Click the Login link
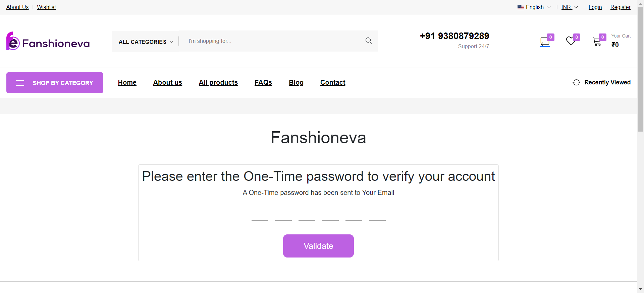Image resolution: width=644 pixels, height=293 pixels. (x=595, y=7)
